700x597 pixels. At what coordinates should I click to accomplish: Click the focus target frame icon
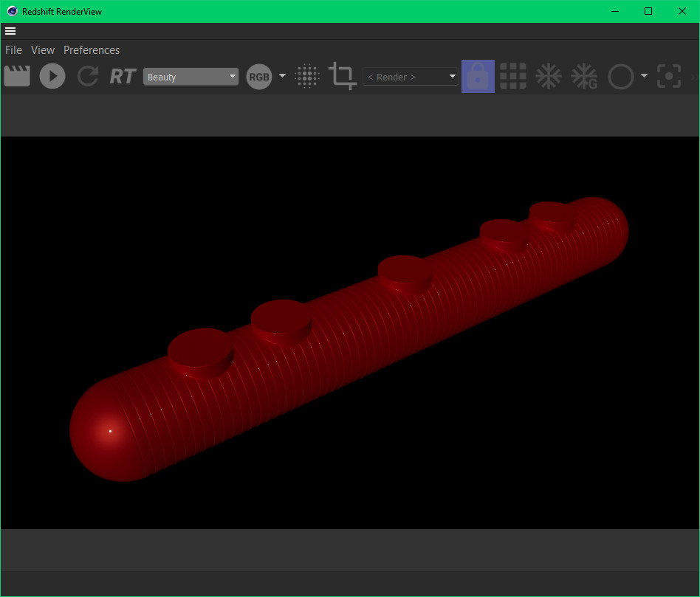point(669,76)
